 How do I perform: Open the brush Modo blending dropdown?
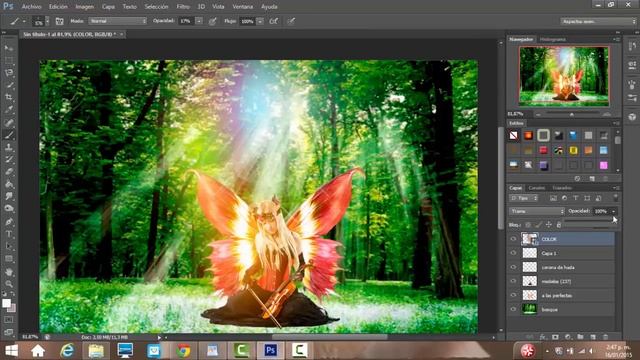tap(118, 21)
